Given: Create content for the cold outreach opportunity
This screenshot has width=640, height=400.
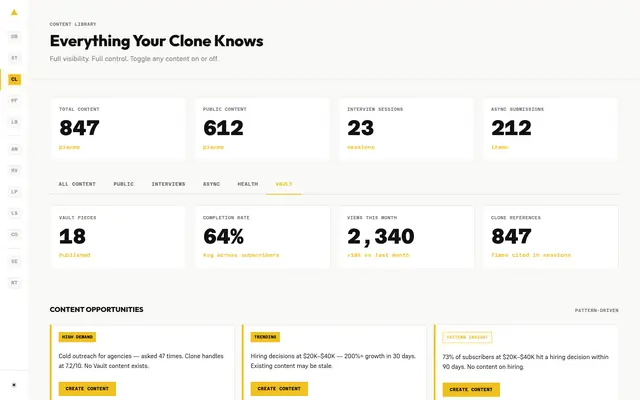Looking at the screenshot, I should 87,389.
